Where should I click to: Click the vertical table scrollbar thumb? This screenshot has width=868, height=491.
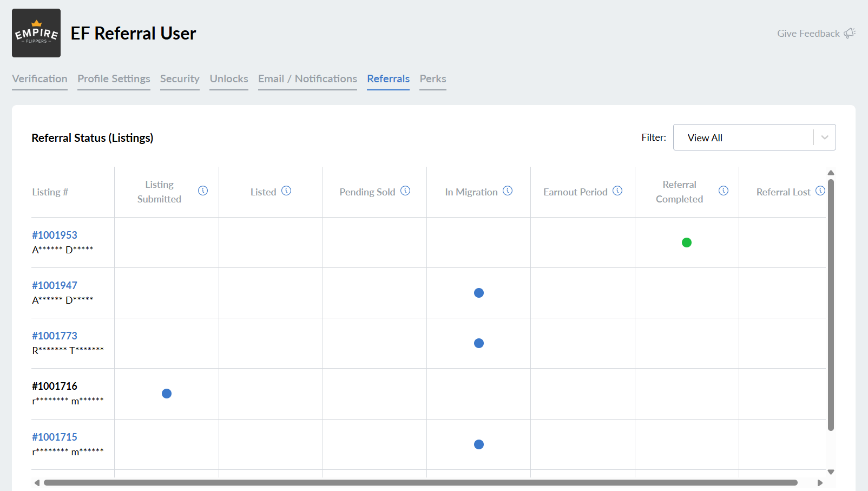[x=831, y=303]
